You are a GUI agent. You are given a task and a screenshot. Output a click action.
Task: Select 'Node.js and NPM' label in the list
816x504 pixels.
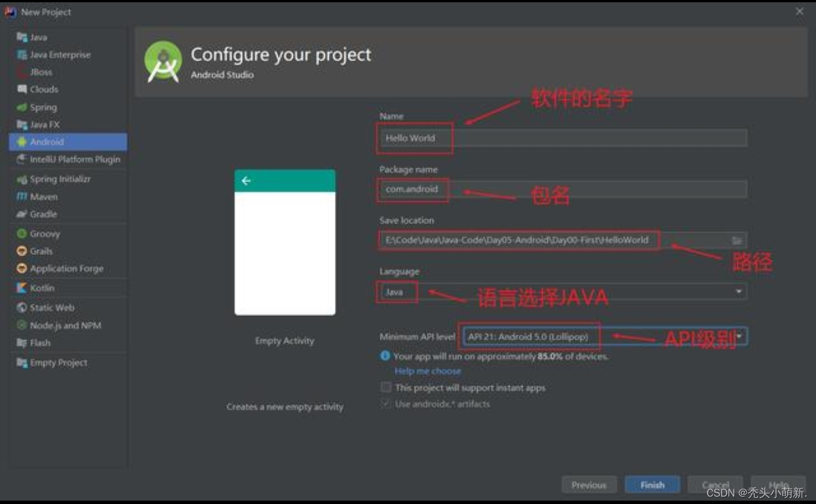point(65,325)
